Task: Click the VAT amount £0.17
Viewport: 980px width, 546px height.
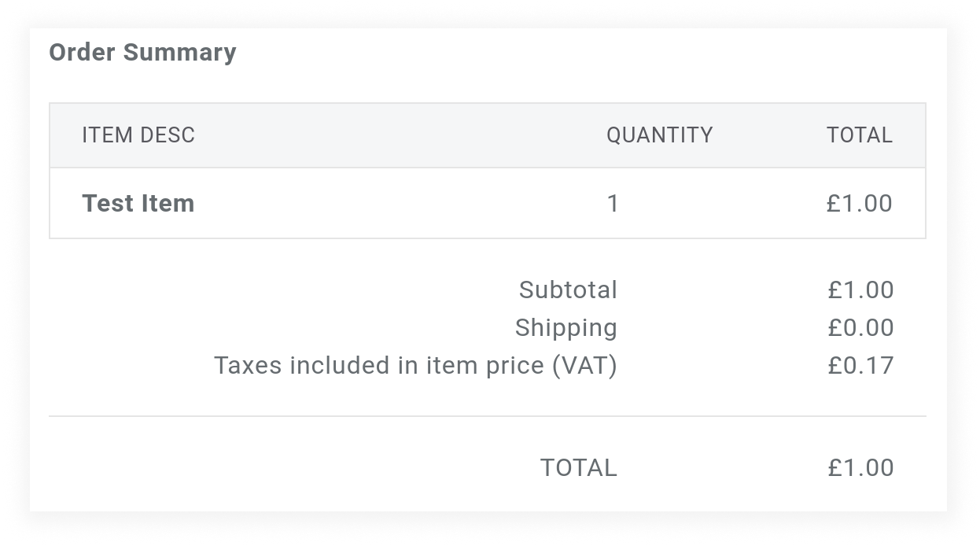Action: click(860, 366)
